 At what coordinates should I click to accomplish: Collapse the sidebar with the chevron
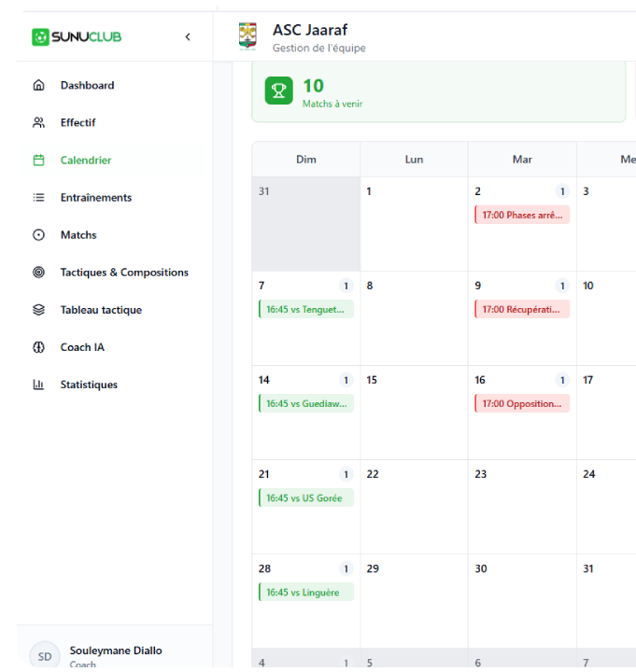click(188, 36)
